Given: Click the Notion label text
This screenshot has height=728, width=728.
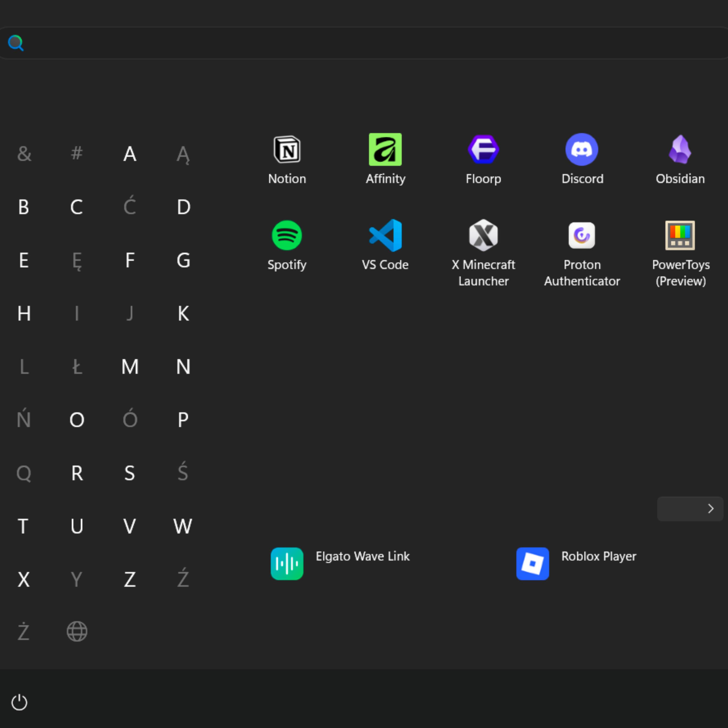Looking at the screenshot, I should point(287,179).
